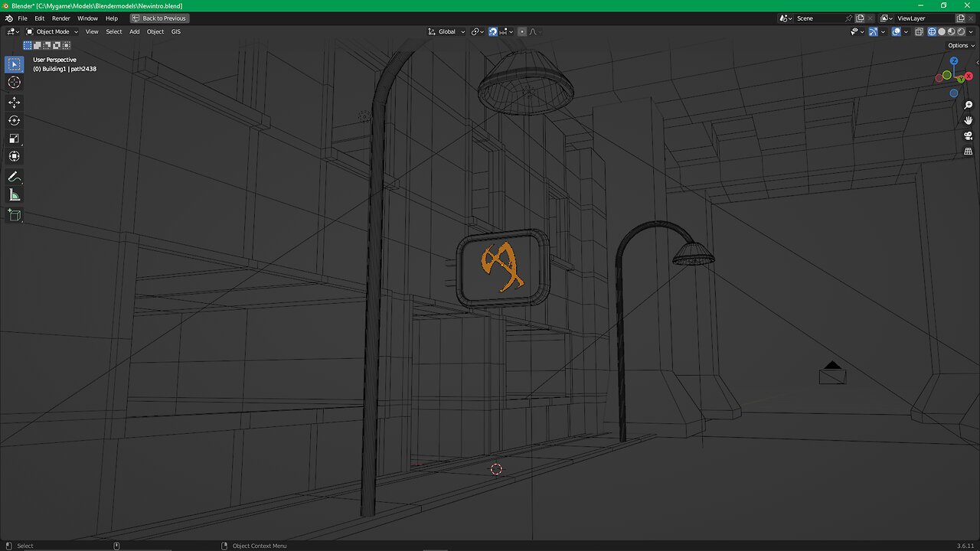Viewport: 980px width, 551px height.
Task: Open the Add menu
Action: click(134, 31)
